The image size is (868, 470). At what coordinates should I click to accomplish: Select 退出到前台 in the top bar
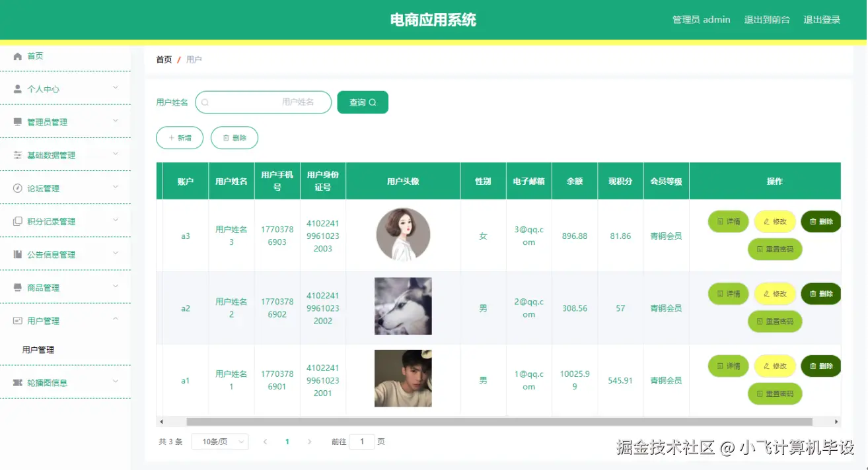click(x=768, y=20)
